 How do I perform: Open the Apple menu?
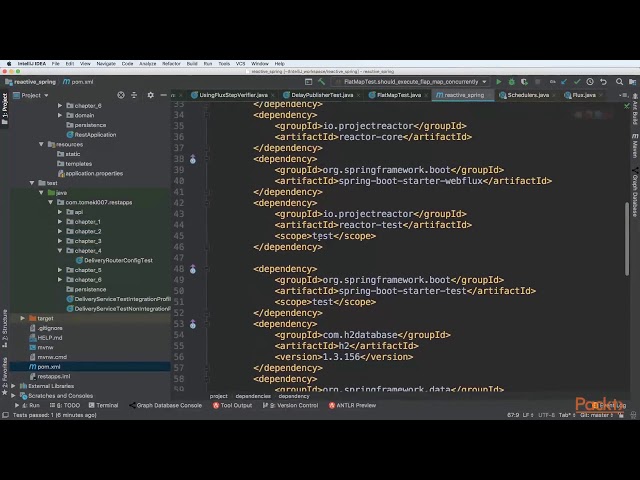coord(9,64)
